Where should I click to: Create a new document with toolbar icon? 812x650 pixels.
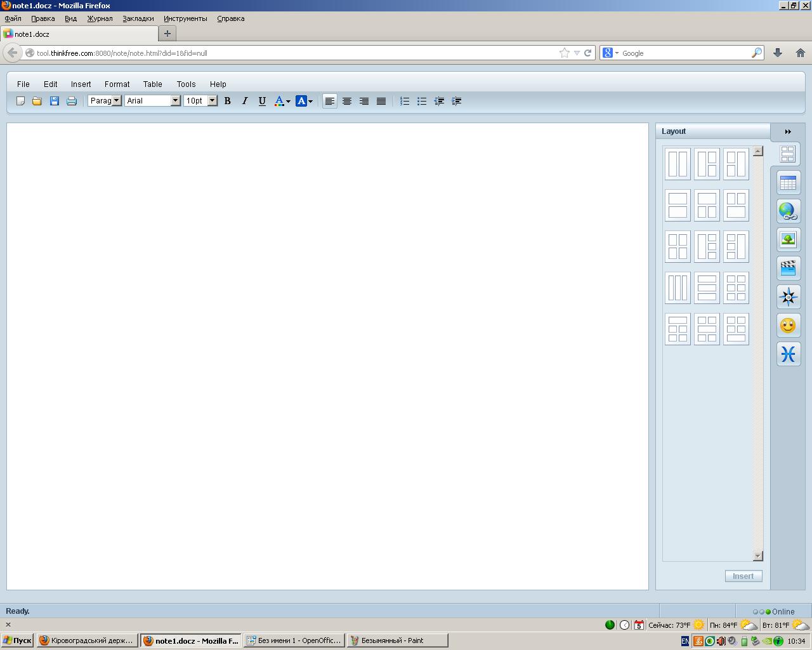click(x=20, y=101)
